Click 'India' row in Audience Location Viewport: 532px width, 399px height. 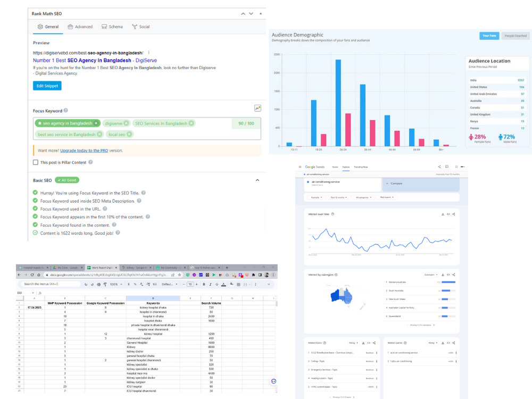(497, 80)
